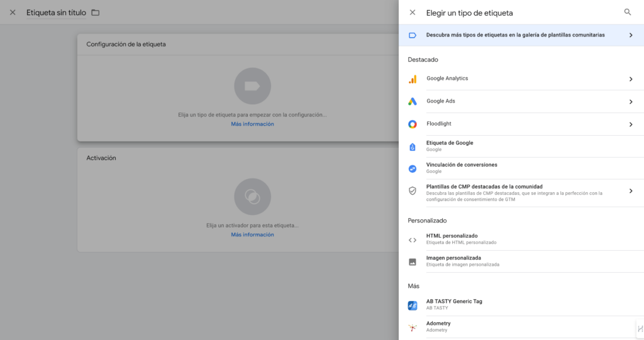Open 'Más información' under Activación
The image size is (644, 340).
[x=252, y=234]
